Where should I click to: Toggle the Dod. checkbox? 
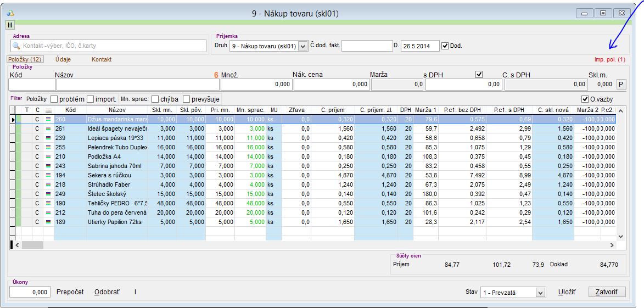pyautogui.click(x=445, y=46)
